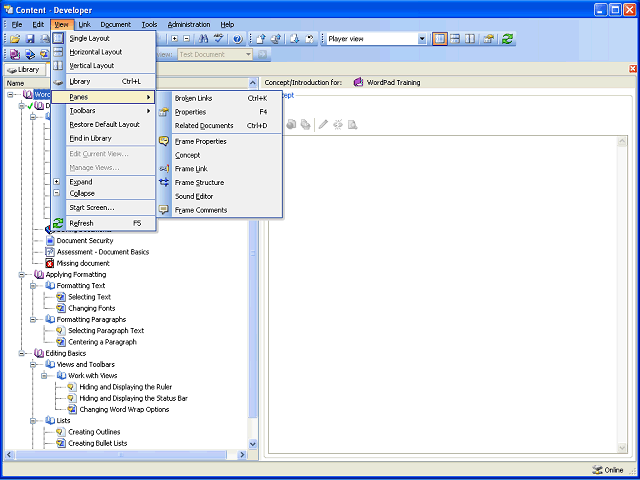Image resolution: width=640 pixels, height=480 pixels.
Task: Choose Horizontal Layout from View menu
Action: (103, 52)
